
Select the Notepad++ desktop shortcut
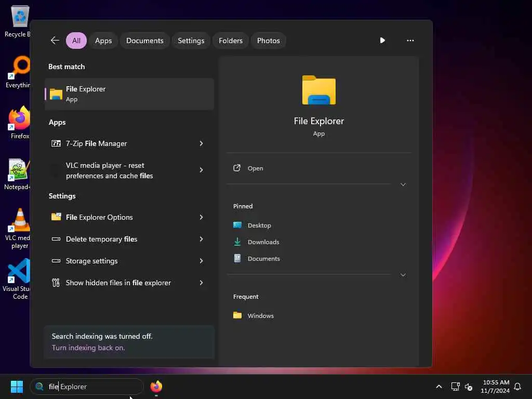pos(17,174)
